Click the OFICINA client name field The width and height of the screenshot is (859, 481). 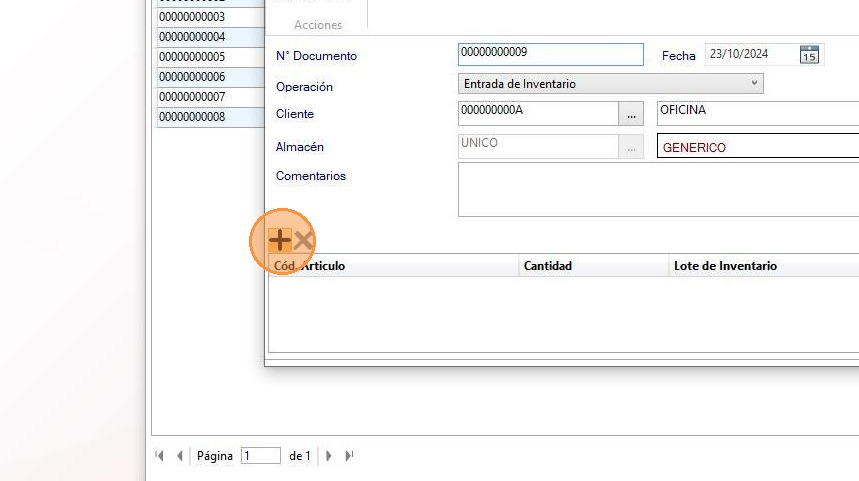[x=758, y=114]
